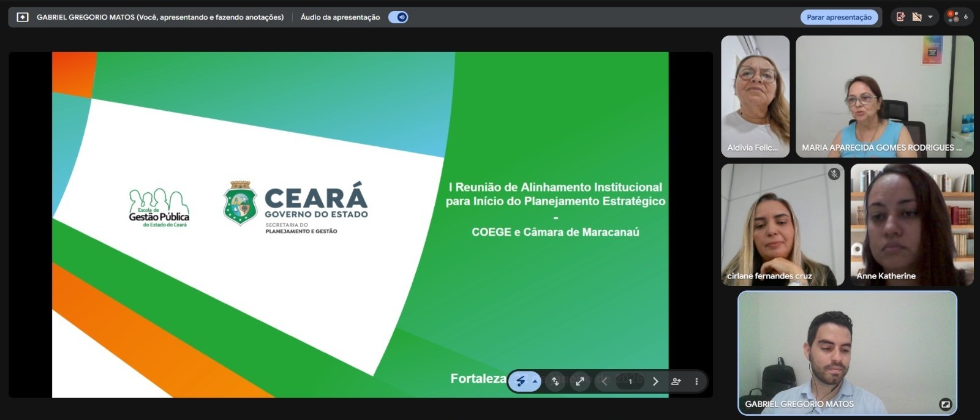Image resolution: width=980 pixels, height=420 pixels.
Task: Click the screen share presenting icon
Action: (x=23, y=17)
